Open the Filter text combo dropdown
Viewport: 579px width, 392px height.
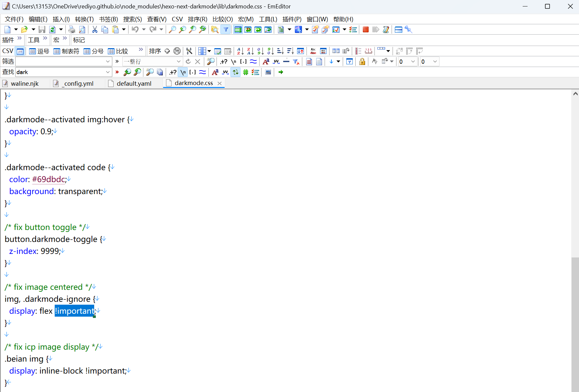108,61
